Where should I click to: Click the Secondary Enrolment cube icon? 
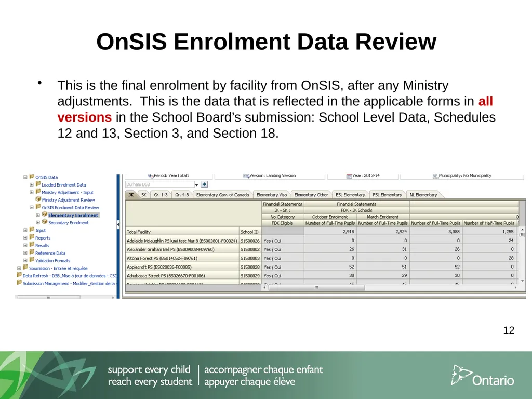click(45, 222)
